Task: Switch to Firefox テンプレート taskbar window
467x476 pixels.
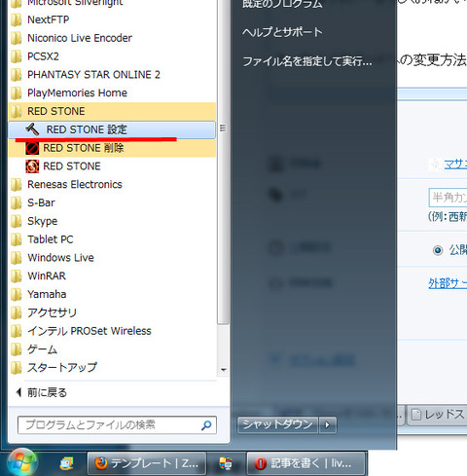Action: pyautogui.click(x=147, y=463)
